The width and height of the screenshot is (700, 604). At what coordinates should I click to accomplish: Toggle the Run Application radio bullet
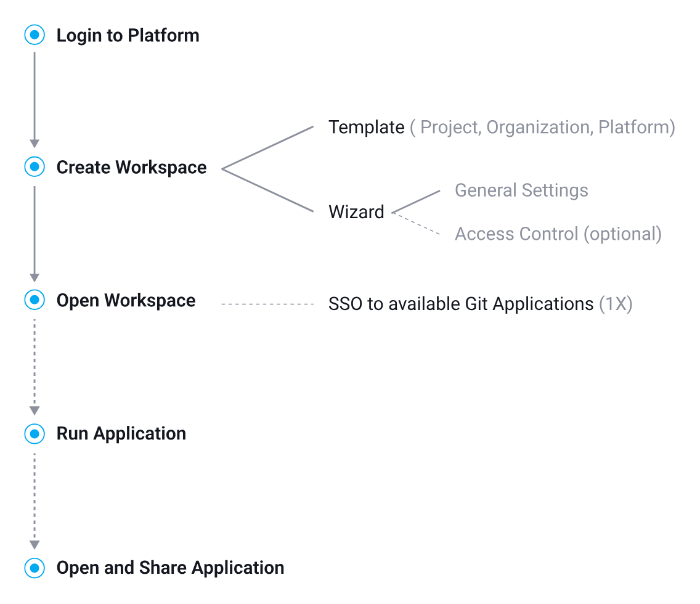click(35, 434)
